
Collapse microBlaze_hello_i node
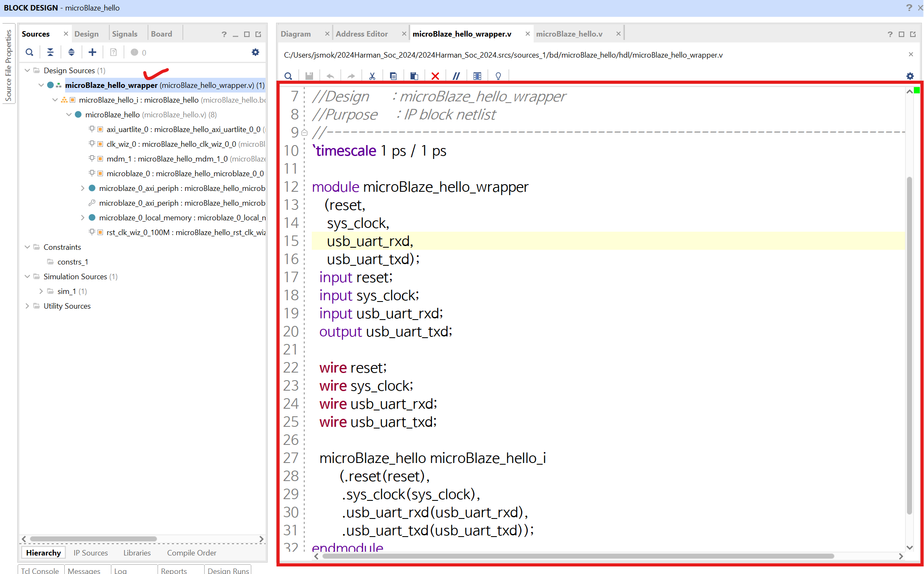[55, 100]
